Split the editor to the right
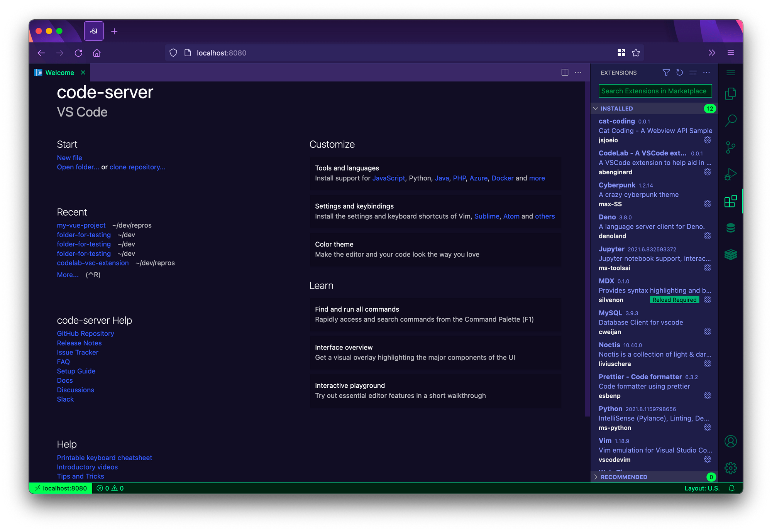The image size is (772, 532). click(565, 73)
